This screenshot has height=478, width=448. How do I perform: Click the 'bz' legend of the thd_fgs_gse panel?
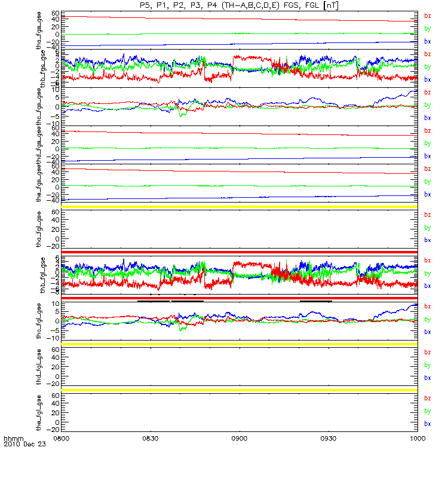coord(428,130)
